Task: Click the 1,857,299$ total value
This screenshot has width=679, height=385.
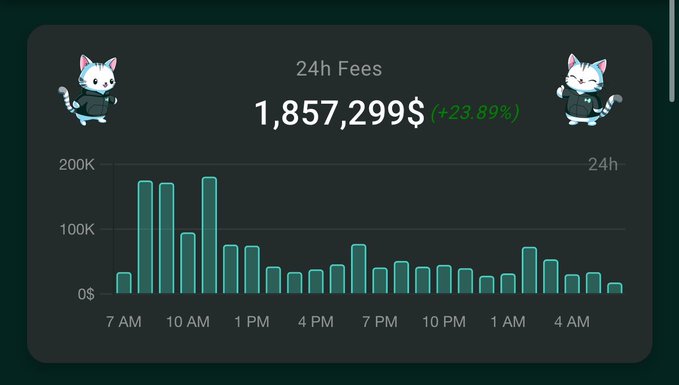Action: point(340,113)
